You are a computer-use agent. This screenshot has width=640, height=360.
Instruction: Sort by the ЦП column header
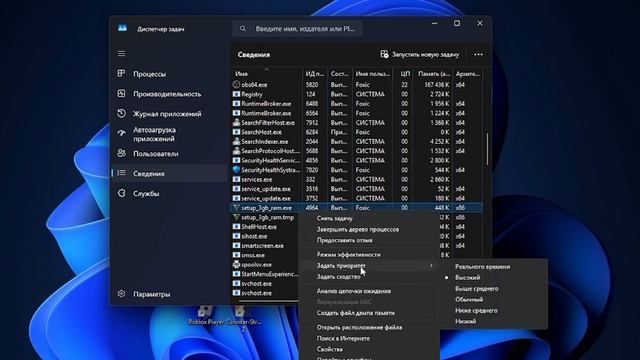coord(403,73)
